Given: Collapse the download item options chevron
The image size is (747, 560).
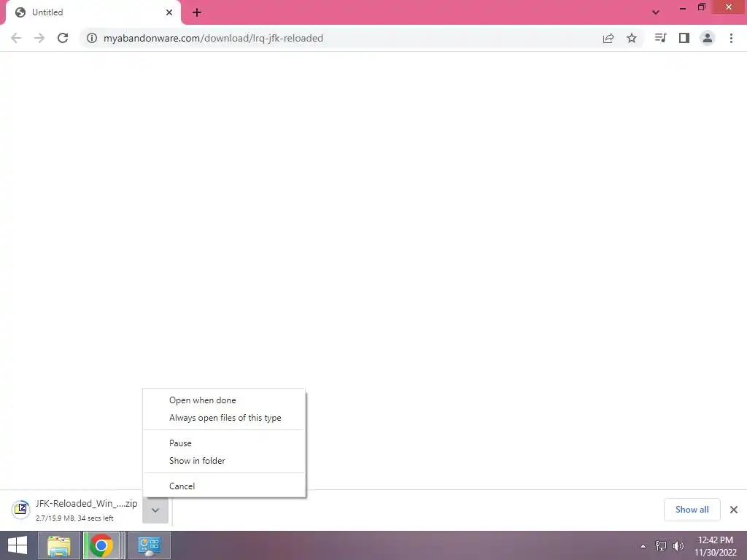Looking at the screenshot, I should (x=155, y=510).
